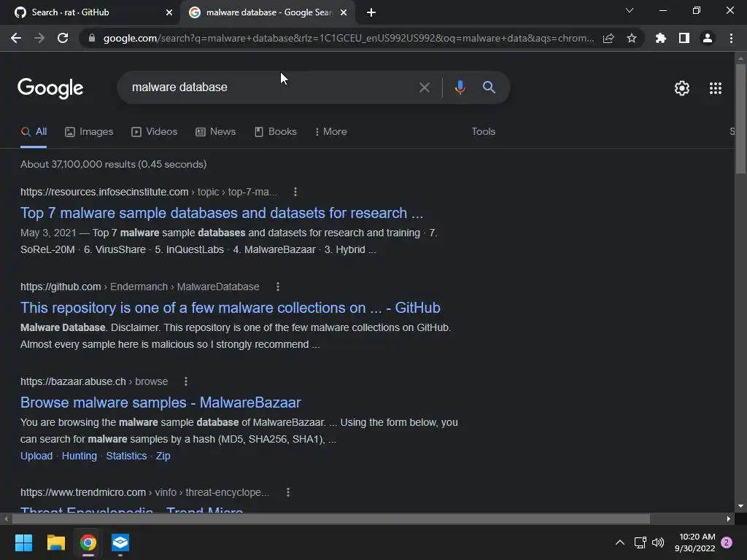The width and height of the screenshot is (747, 560).
Task: Switch to News results
Action: (216, 132)
